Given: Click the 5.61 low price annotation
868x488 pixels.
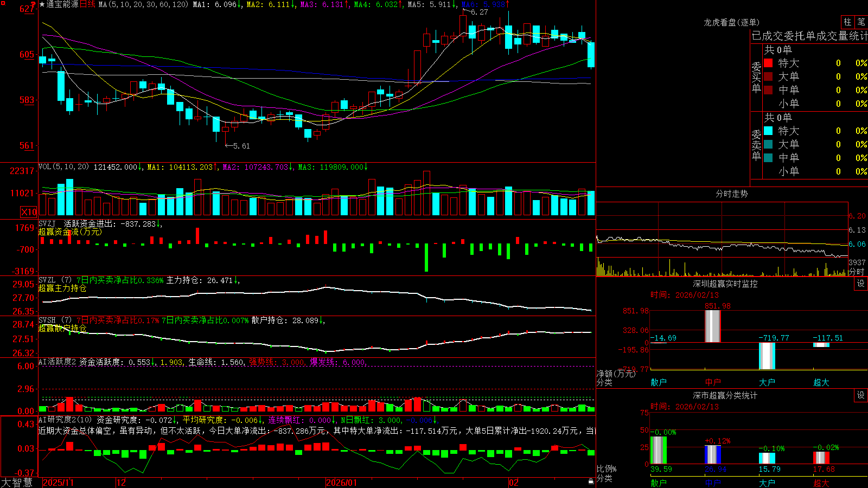Looking at the screenshot, I should (x=241, y=146).
